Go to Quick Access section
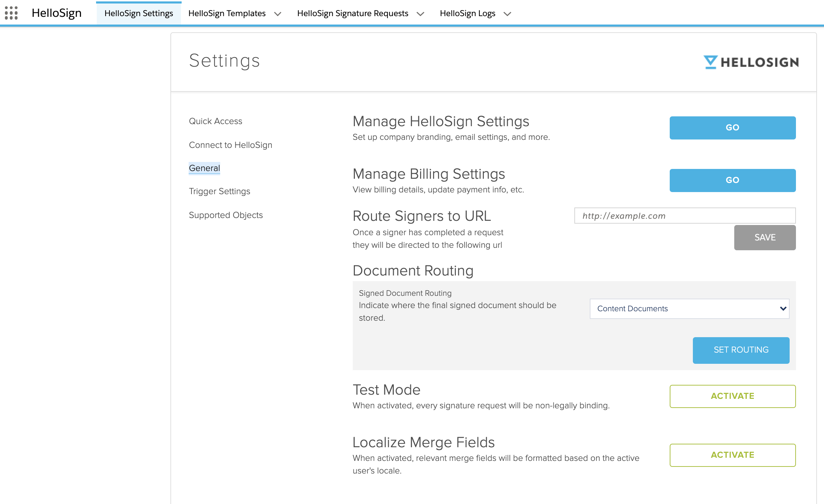Image resolution: width=824 pixels, height=504 pixels. 215,121
